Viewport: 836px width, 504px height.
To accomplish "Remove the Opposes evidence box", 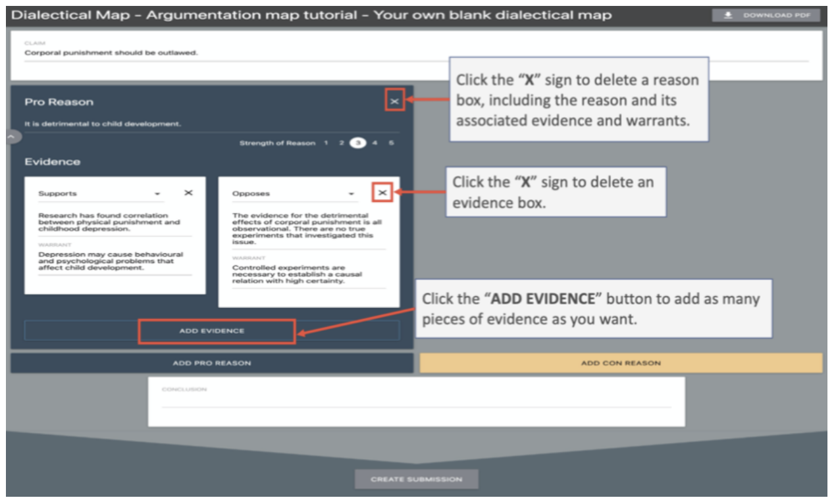I will 382,193.
